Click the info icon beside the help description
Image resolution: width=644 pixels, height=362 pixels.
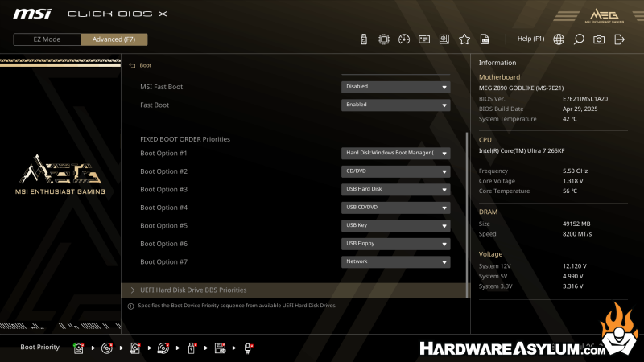[130, 306]
